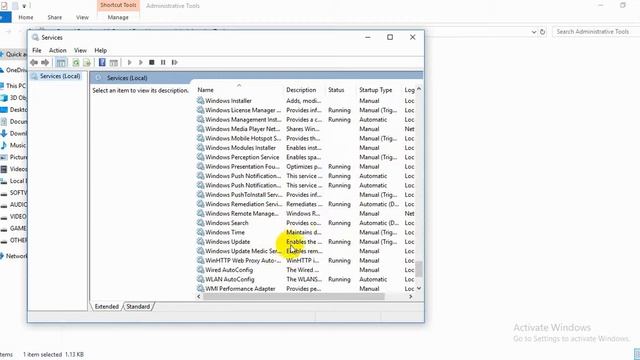Go forward with the toolbar Forward arrow
The image size is (640, 360).
coord(45,62)
